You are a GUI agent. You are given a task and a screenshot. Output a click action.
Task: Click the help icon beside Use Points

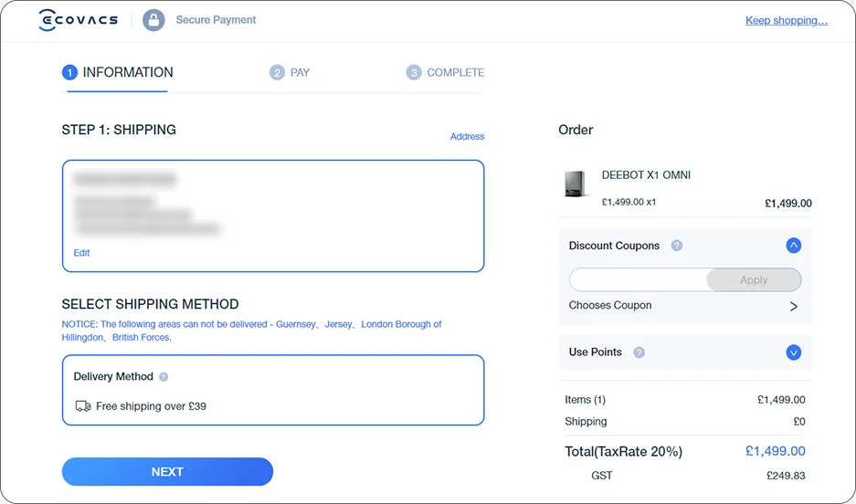point(639,352)
